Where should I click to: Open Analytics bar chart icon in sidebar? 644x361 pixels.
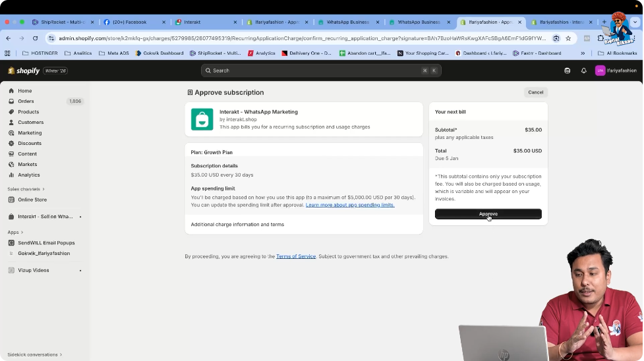pos(11,175)
